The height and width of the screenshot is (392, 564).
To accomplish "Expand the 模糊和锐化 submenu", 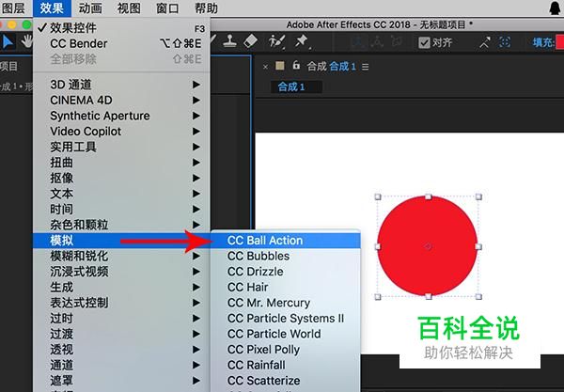I will point(121,256).
